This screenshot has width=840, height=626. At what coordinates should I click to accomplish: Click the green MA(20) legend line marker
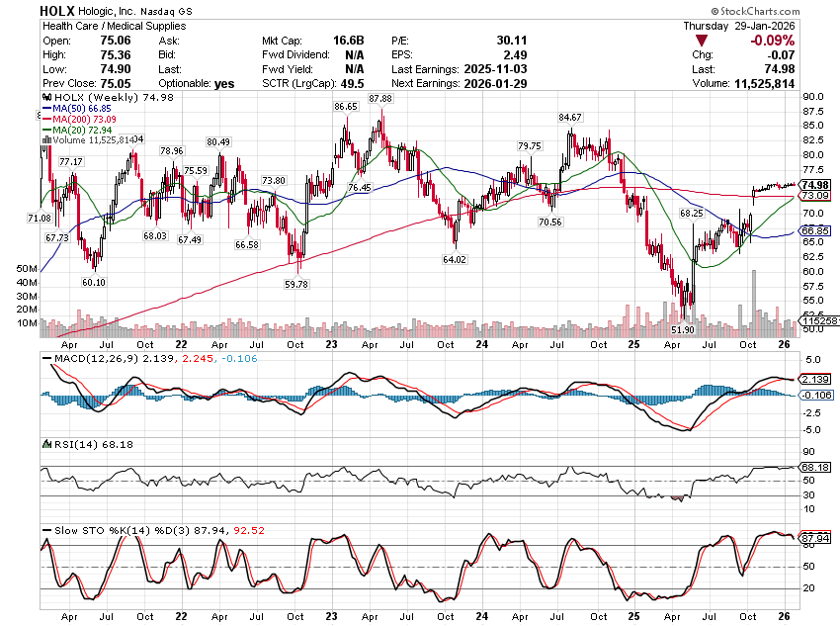[45, 131]
